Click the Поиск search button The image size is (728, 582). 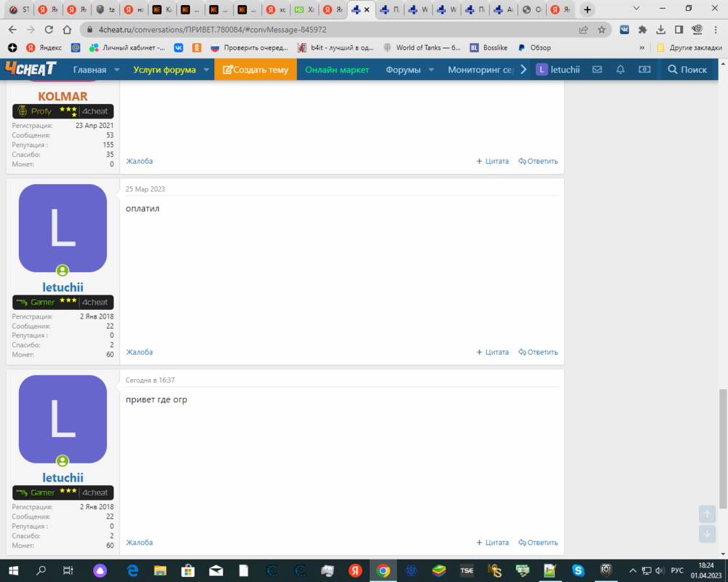[687, 70]
